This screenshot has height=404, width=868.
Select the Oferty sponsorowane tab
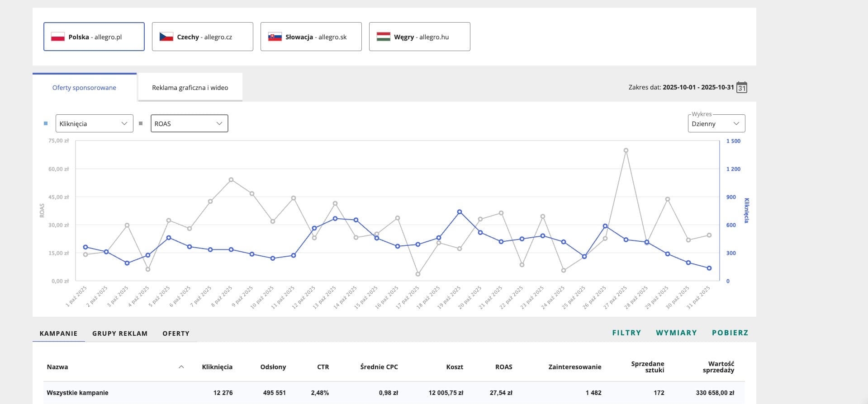click(x=84, y=88)
